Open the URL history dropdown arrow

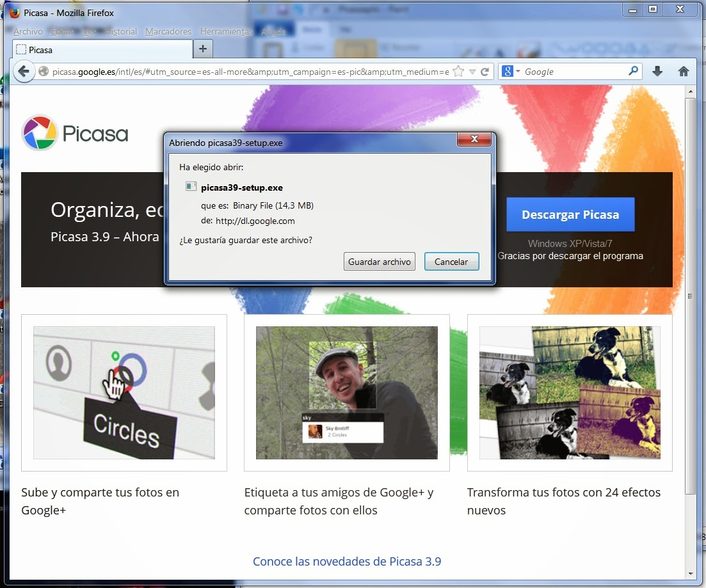(472, 72)
